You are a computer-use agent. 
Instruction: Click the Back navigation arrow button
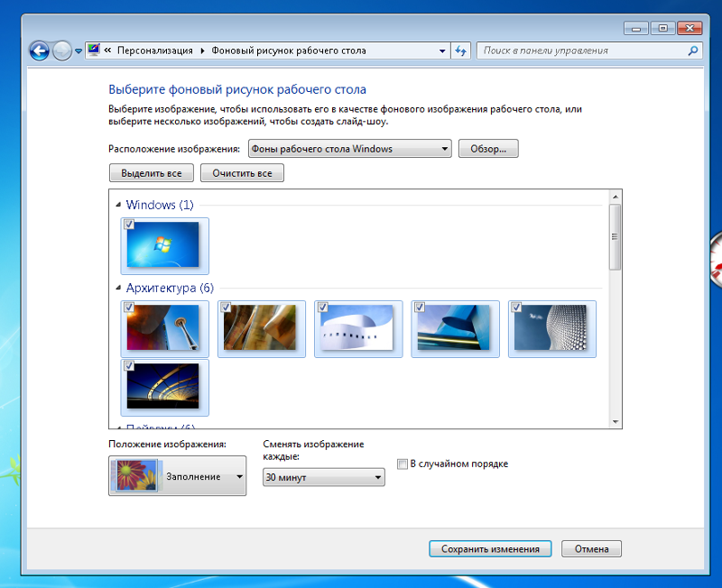(39, 51)
